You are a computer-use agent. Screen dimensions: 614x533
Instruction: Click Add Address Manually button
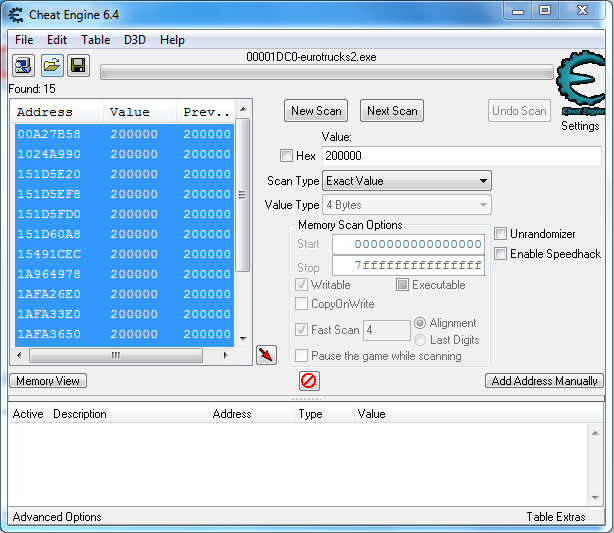point(545,381)
